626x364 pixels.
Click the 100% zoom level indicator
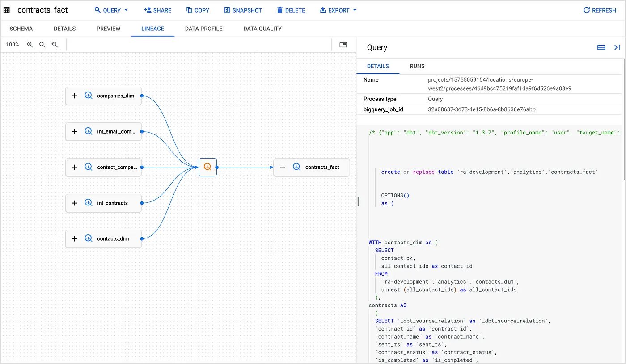point(13,44)
